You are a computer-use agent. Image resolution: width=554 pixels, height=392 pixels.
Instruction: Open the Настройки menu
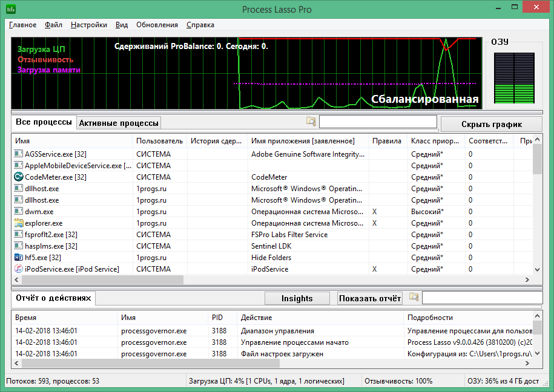[88, 25]
